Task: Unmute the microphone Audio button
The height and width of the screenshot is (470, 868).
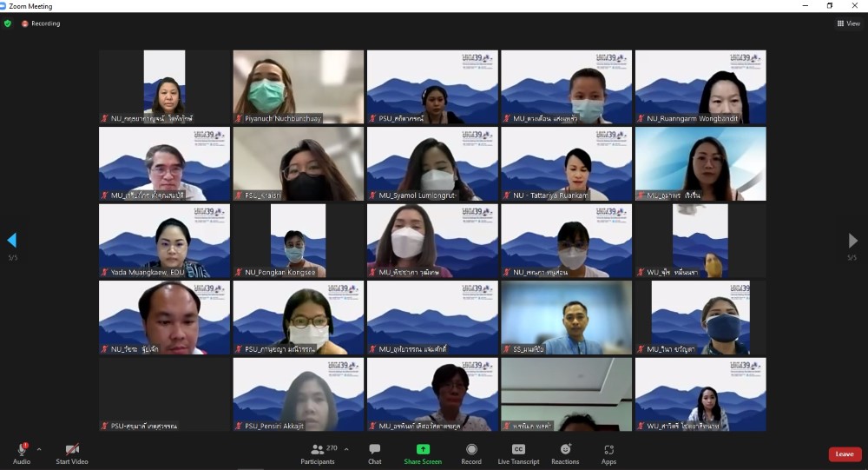Action: (22, 449)
